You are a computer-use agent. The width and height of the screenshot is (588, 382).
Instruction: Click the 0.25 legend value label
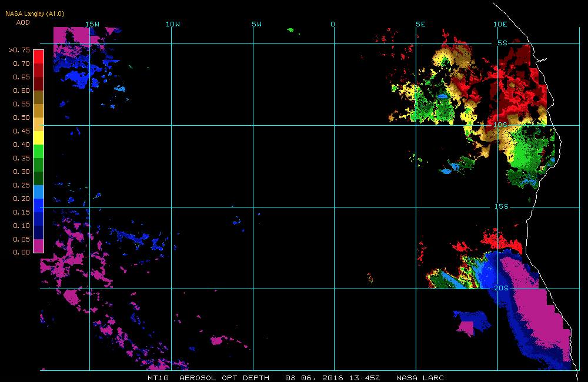(21, 185)
